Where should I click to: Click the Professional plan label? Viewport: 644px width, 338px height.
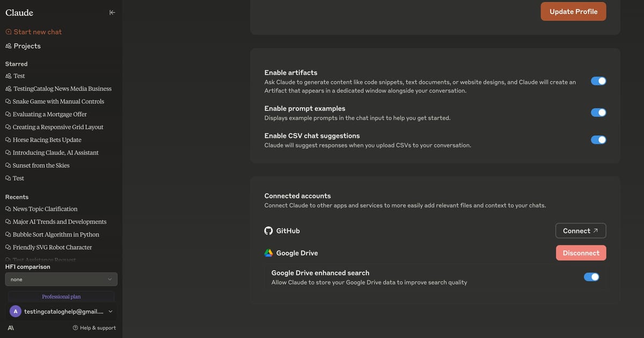point(61,296)
